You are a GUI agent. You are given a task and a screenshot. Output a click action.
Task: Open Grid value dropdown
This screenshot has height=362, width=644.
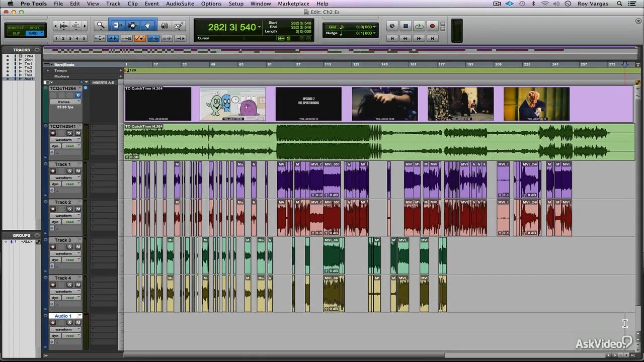(374, 27)
